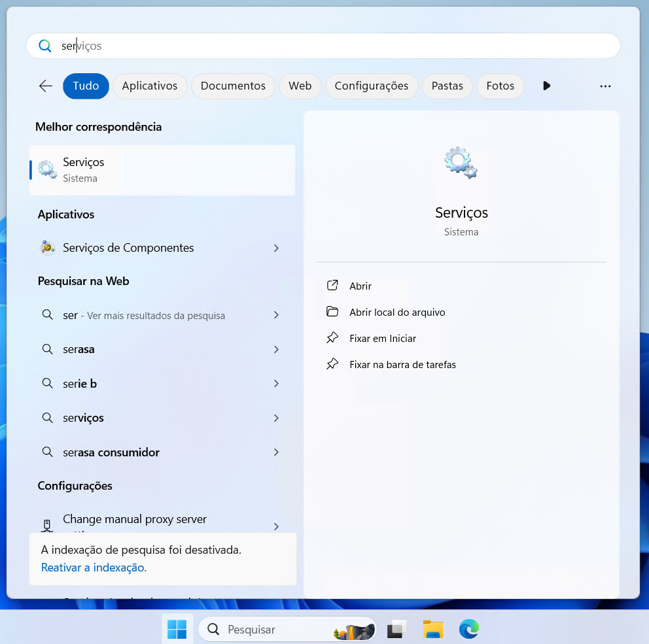
Task: Click the large Serviços gear icon in preview
Action: [x=461, y=163]
